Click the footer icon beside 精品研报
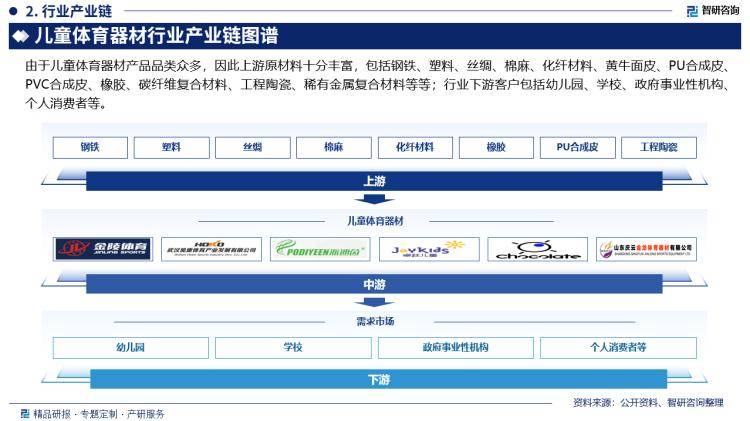 25,413
